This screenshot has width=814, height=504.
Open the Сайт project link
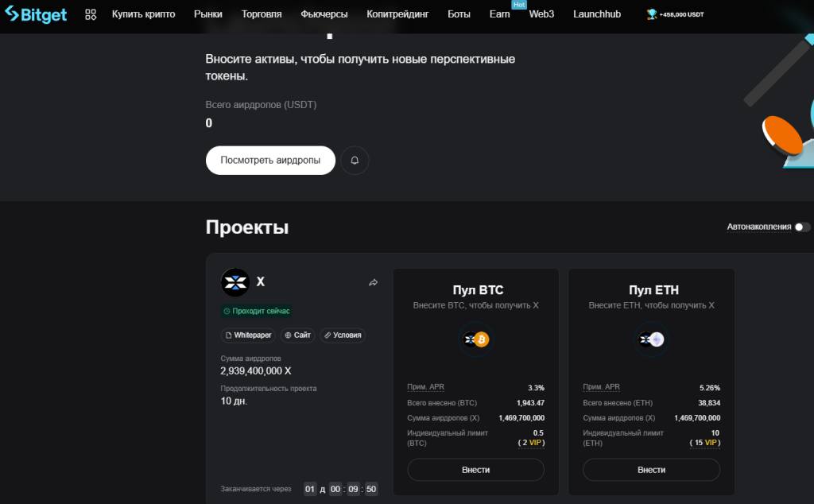(x=298, y=335)
